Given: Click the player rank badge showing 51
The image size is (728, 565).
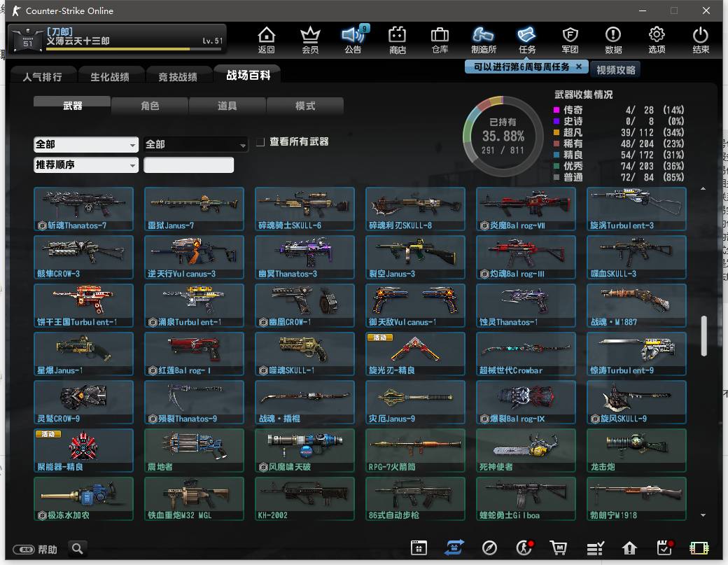Looking at the screenshot, I should [28, 39].
